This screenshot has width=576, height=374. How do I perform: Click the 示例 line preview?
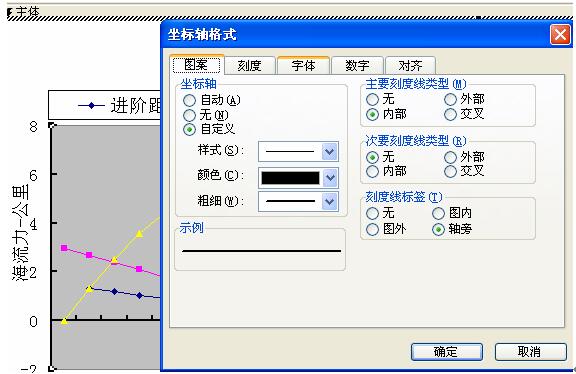(x=261, y=251)
